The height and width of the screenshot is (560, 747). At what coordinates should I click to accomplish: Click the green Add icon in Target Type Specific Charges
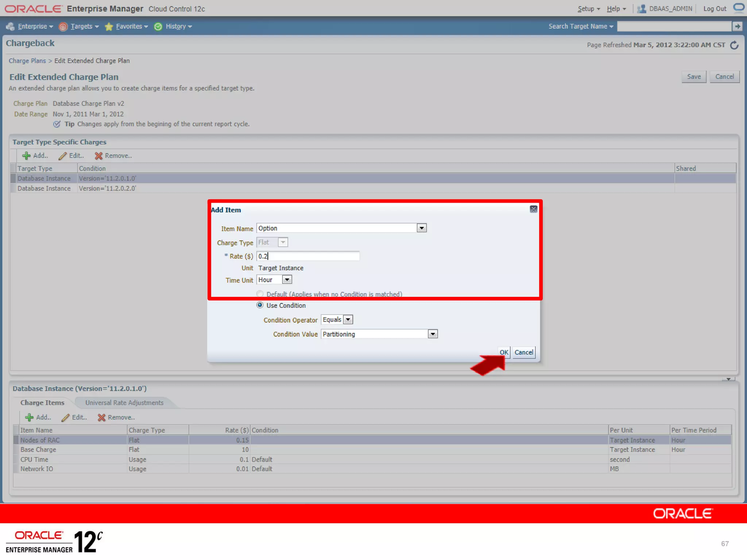tap(26, 156)
